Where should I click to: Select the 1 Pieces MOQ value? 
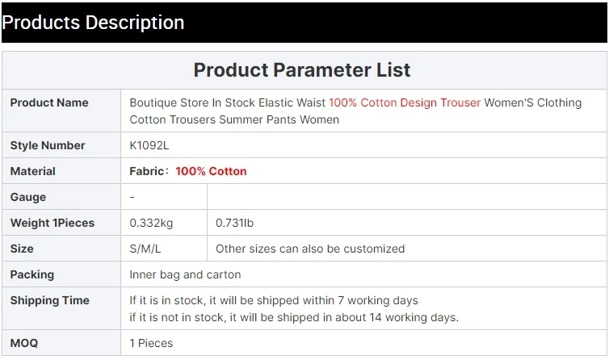click(x=151, y=343)
